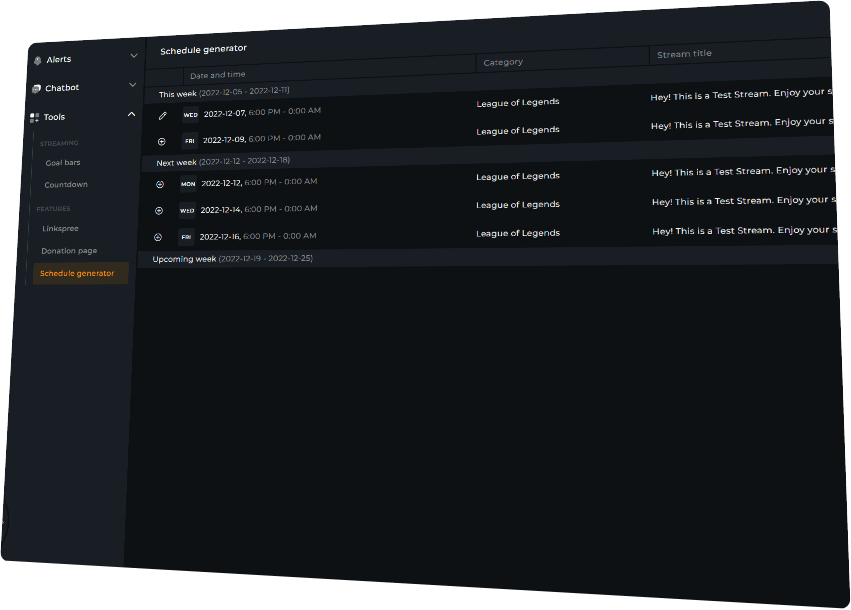The image size is (851, 610).
Task: Click the add icon beside 2022-12-09
Action: tap(162, 142)
